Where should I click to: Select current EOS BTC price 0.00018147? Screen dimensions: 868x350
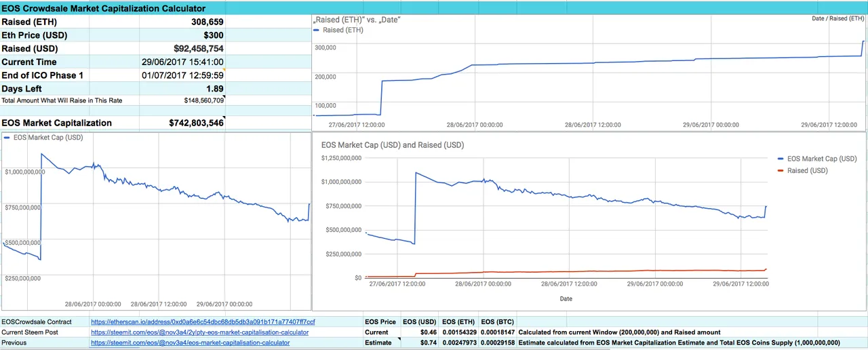pos(496,332)
